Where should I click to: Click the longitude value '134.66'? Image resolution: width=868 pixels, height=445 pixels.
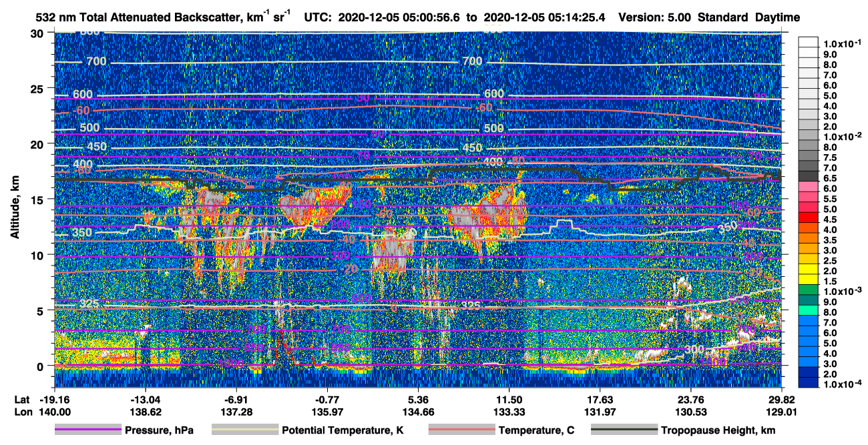tap(418, 412)
